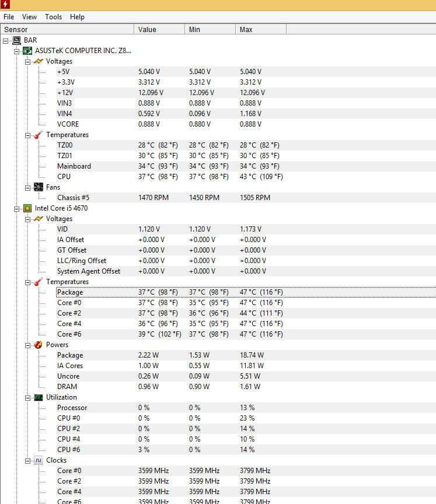Click the Sensor column header
Image resolution: width=436 pixels, height=504 pixels.
coord(67,29)
